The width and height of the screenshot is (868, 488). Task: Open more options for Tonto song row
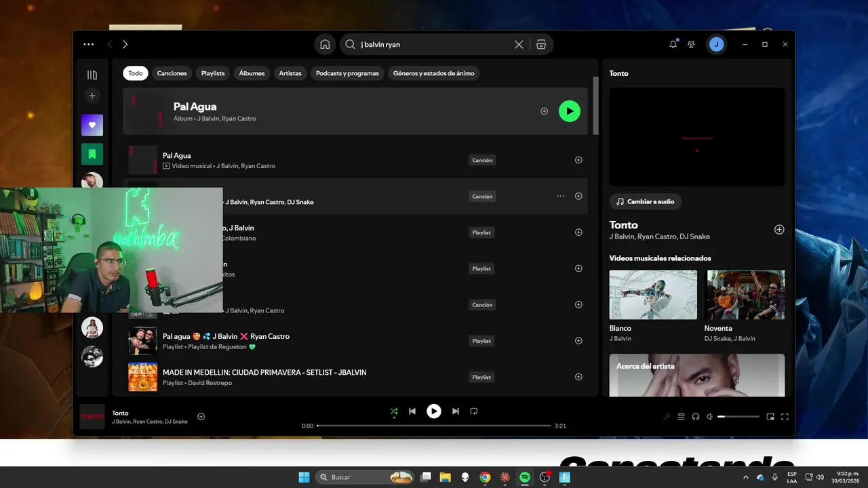click(560, 196)
